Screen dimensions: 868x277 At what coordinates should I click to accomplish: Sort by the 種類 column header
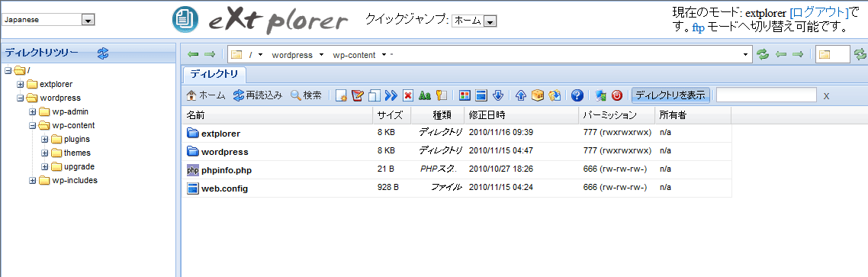437,115
